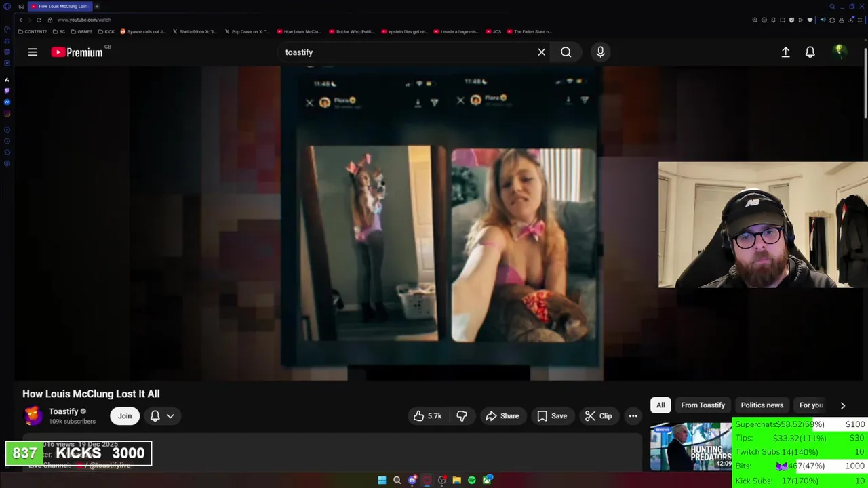This screenshot has height=488, width=868.
Task: Open the three-dot more actions menu
Action: [x=633, y=416]
